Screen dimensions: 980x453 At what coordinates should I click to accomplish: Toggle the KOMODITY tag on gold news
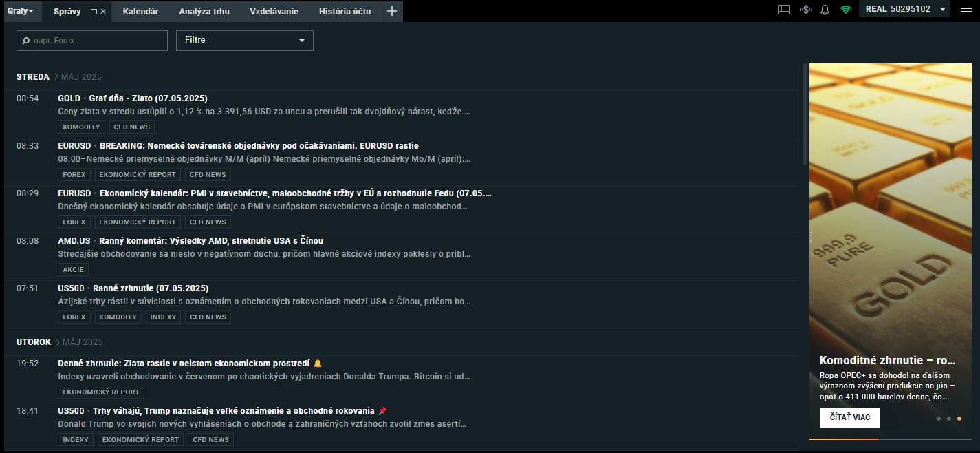pos(81,127)
